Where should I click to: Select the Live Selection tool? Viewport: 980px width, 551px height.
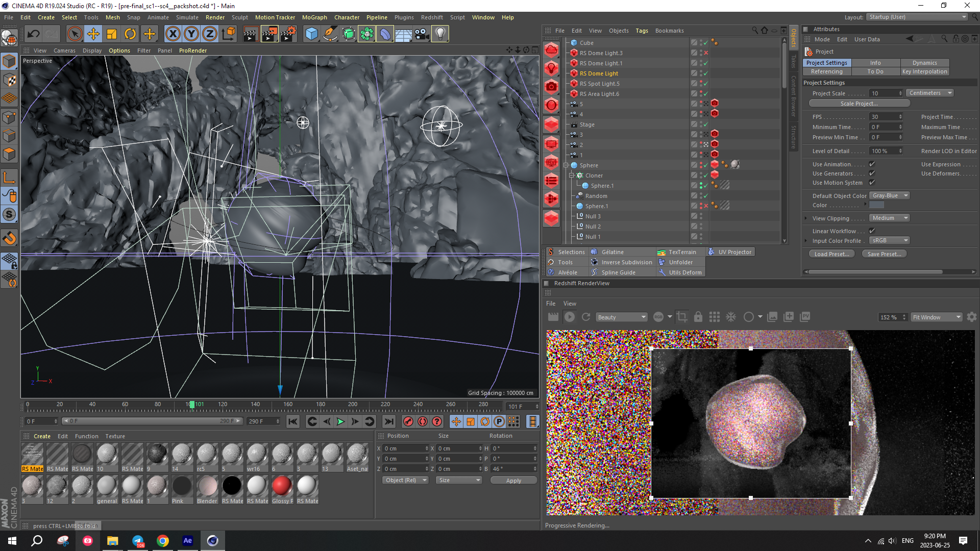(x=75, y=34)
